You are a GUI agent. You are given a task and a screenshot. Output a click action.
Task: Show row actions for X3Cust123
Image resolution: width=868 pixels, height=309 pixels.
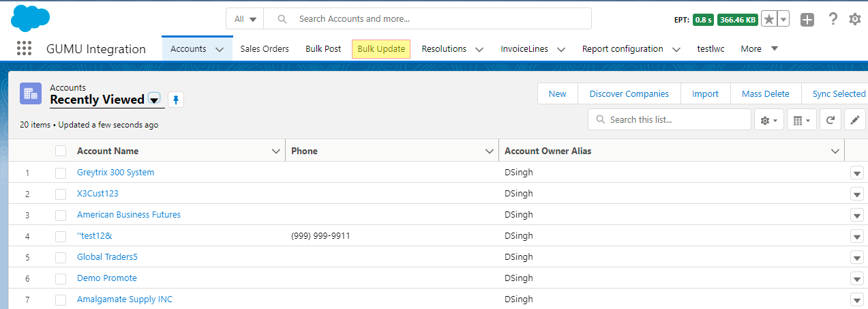click(857, 194)
